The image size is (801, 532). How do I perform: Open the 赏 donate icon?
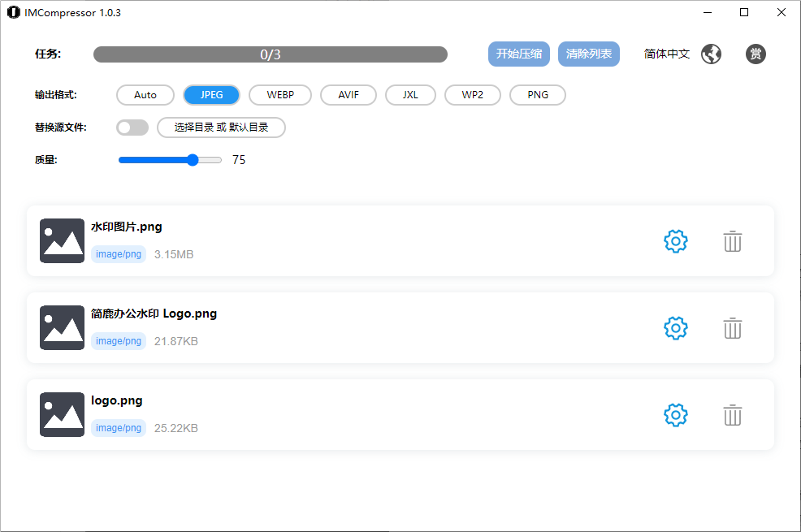756,54
